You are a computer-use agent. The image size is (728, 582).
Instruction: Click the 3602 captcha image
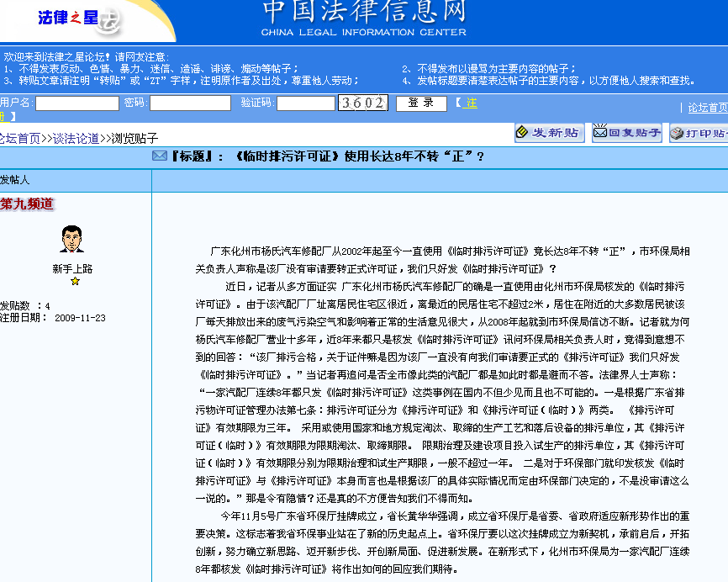(363, 103)
